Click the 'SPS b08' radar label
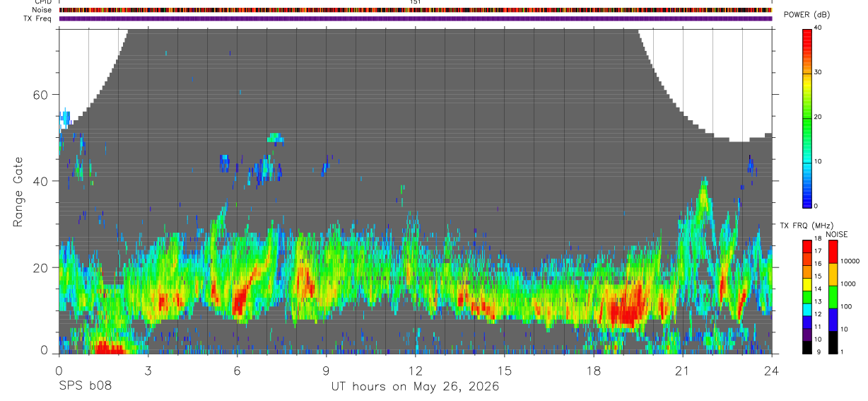The width and height of the screenshot is (868, 401). click(85, 386)
